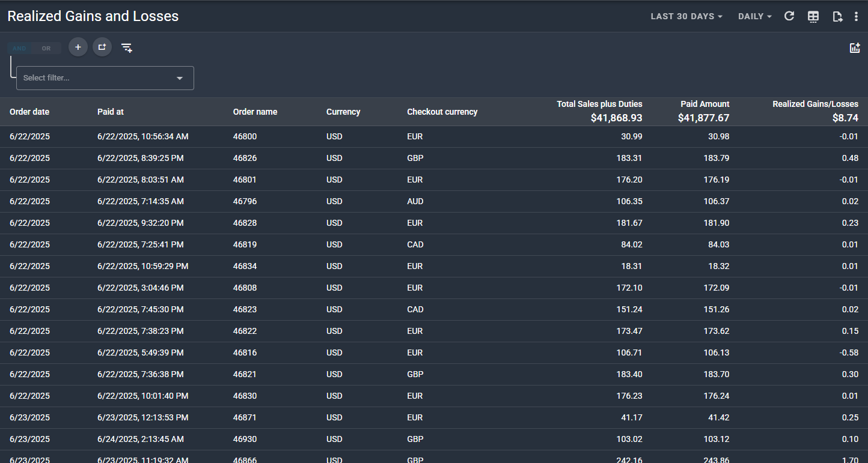Click the add chart icon

(855, 48)
